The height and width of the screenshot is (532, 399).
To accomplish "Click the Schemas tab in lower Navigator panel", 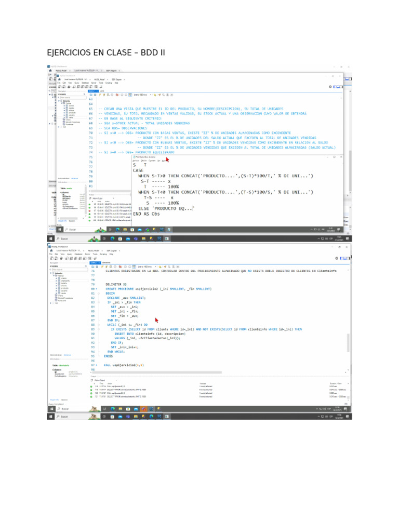I will [67, 354].
